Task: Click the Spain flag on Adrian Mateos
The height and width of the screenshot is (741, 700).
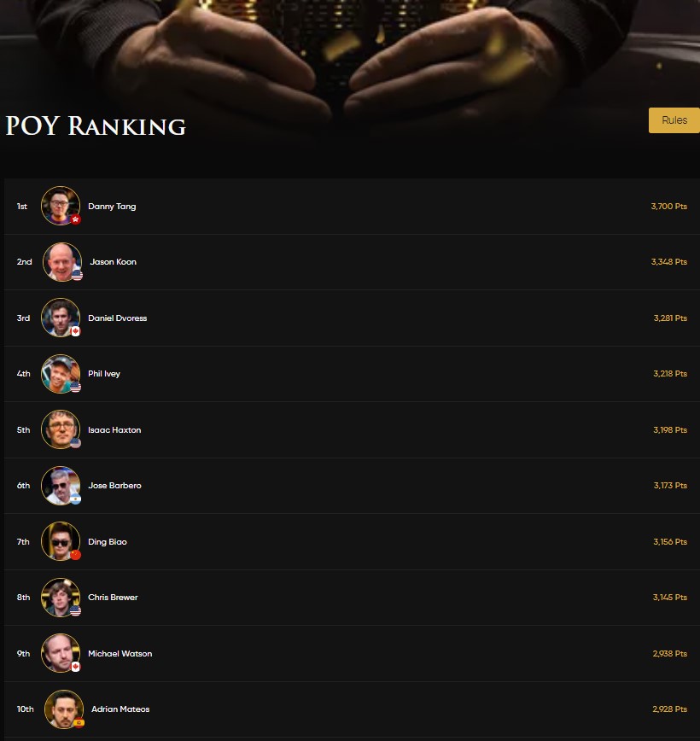Action: (79, 722)
